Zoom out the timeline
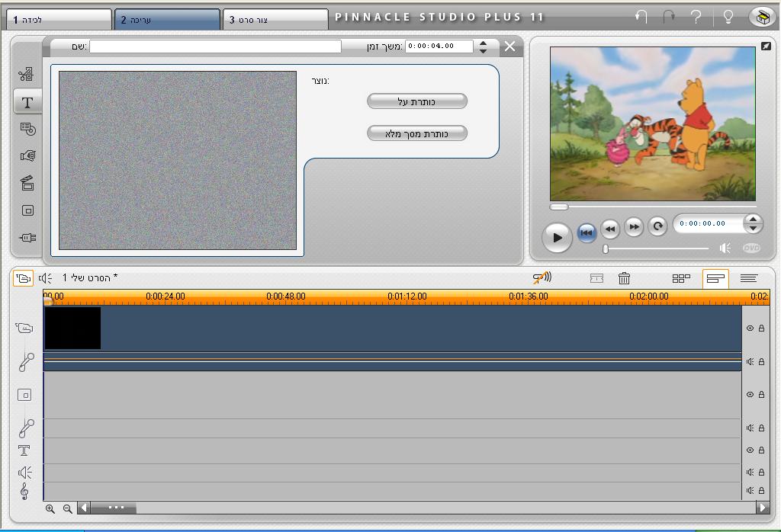 pyautogui.click(x=67, y=508)
